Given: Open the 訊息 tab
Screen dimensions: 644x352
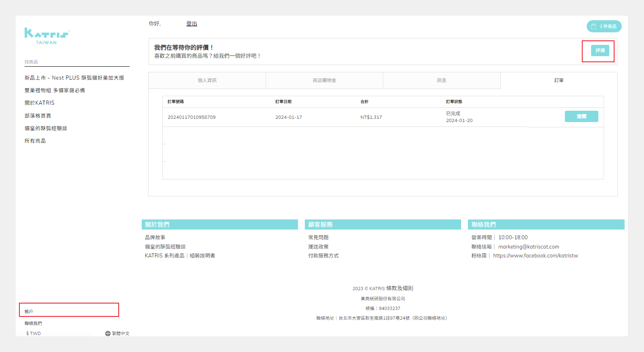Looking at the screenshot, I should click(x=441, y=80).
